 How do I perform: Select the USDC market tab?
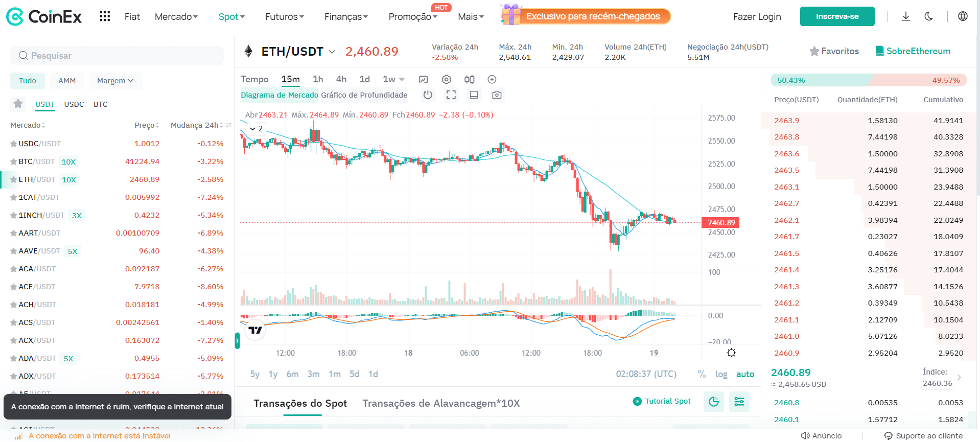click(74, 104)
